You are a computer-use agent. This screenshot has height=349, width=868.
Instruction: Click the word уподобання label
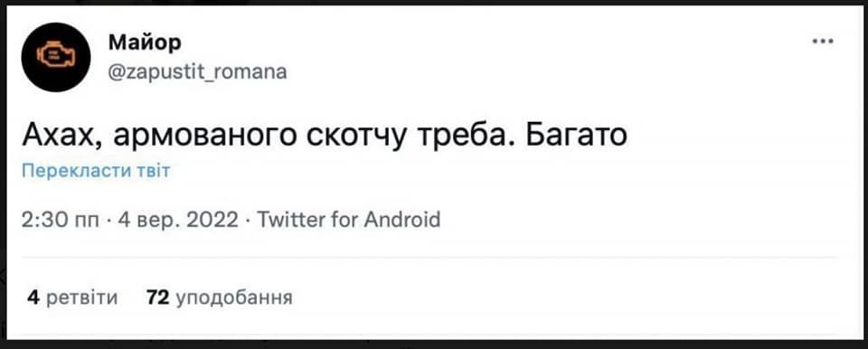coord(234,298)
